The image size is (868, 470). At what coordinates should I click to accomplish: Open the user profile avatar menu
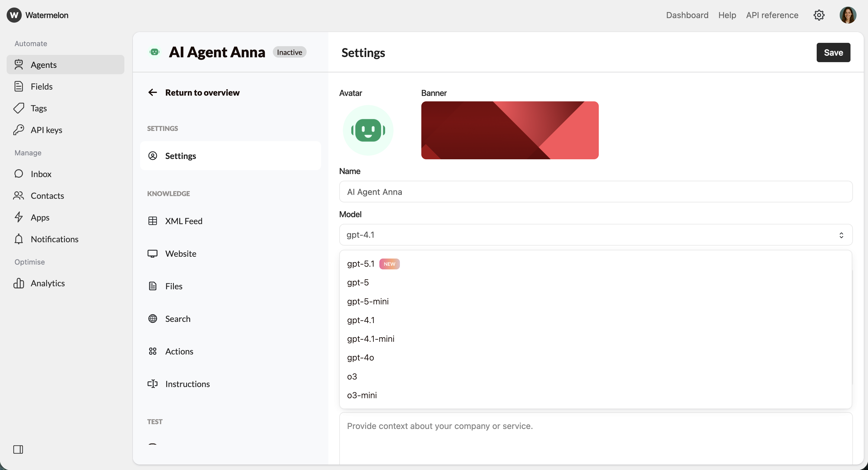click(847, 15)
